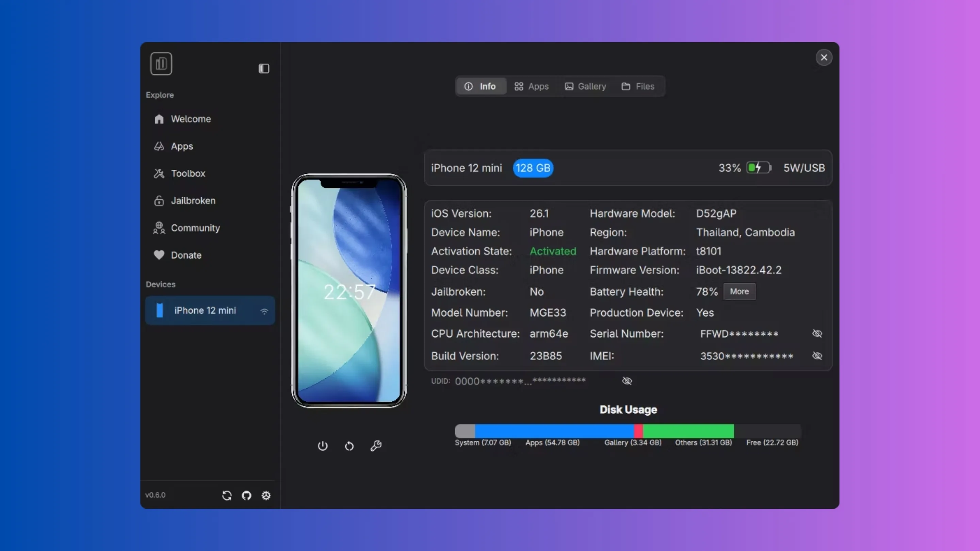Screen dimensions: 980x551
Task: Click the wrench recovery tools icon
Action: [x=376, y=446]
